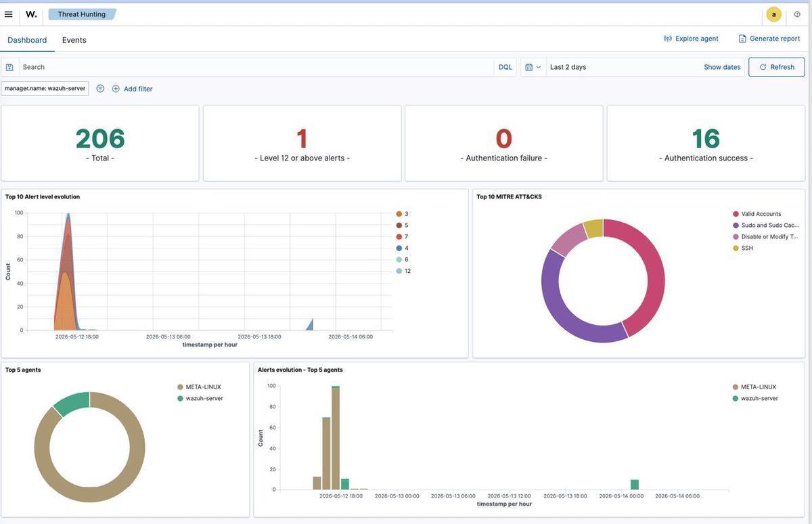Switch to the Dashboard tab
The height and width of the screenshot is (524, 812).
(27, 40)
